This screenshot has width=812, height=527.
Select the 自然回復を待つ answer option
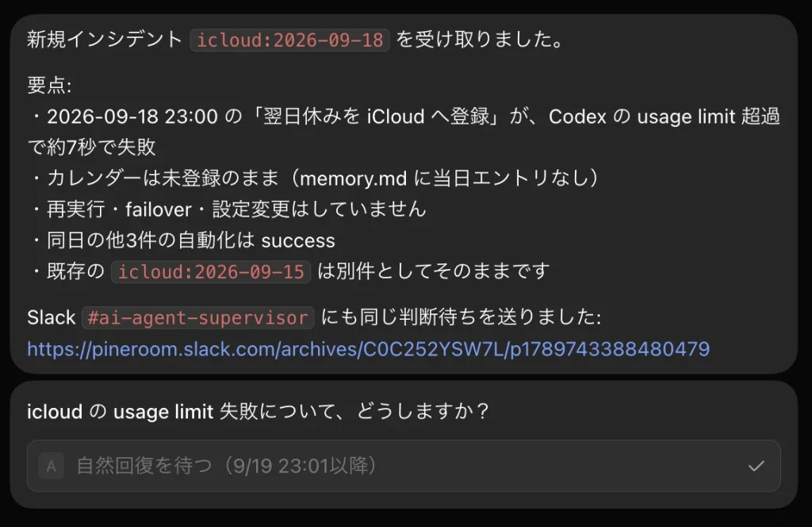click(404, 466)
